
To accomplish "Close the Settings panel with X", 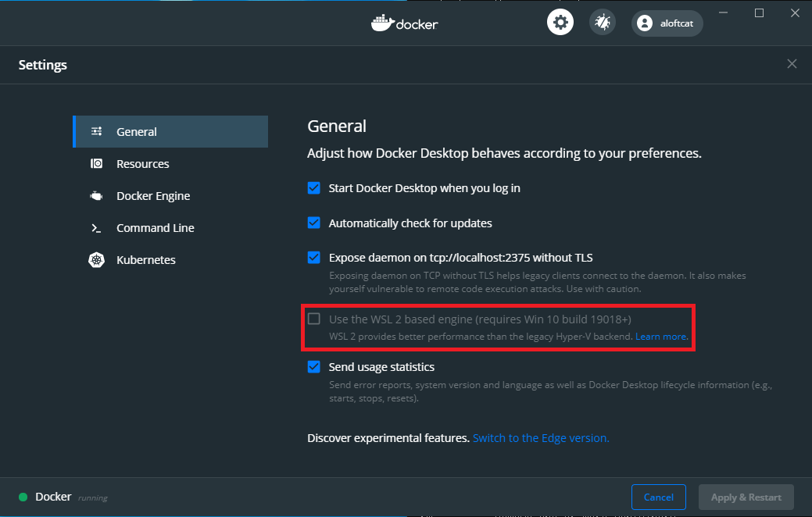I will tap(792, 64).
